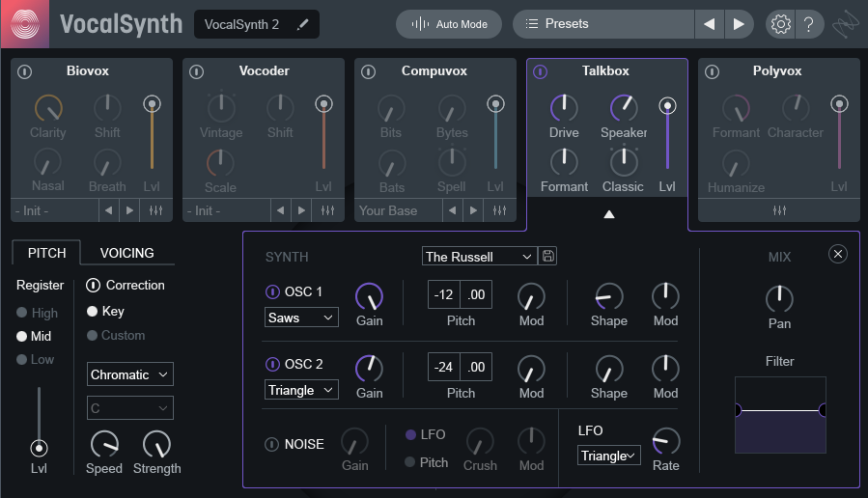The image size is (868, 498).
Task: Select Custom correction mode
Action: [x=93, y=335]
